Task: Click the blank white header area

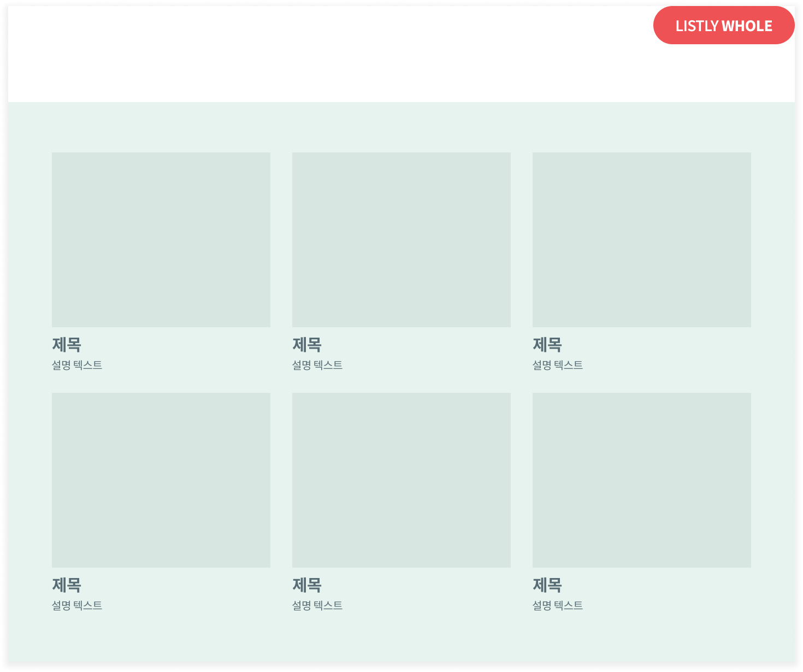Action: click(x=328, y=55)
